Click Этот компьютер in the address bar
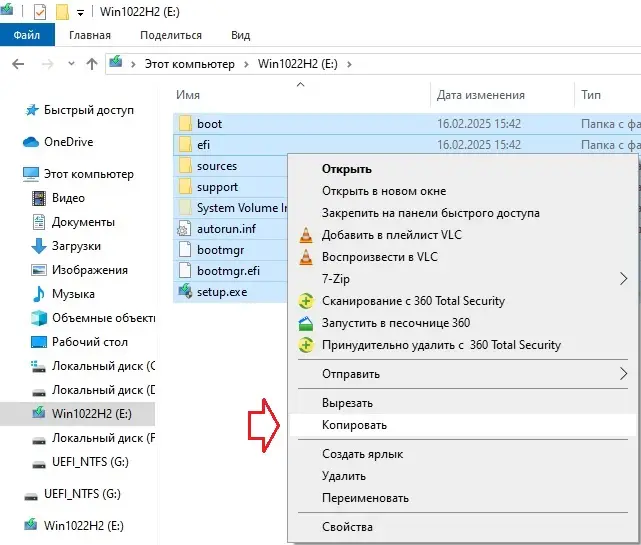The width and height of the screenshot is (641, 545). point(190,64)
